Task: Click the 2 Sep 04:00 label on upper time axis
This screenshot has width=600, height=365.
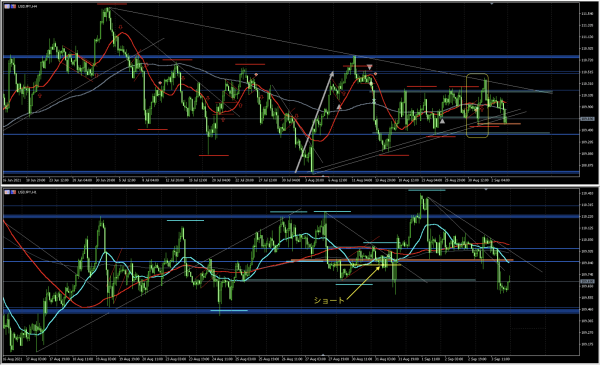Action: click(501, 180)
